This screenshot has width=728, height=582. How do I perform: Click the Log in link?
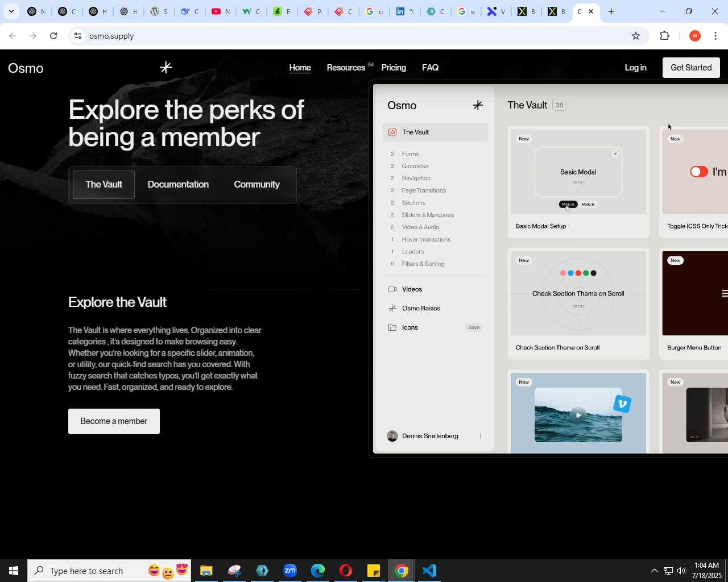point(635,68)
